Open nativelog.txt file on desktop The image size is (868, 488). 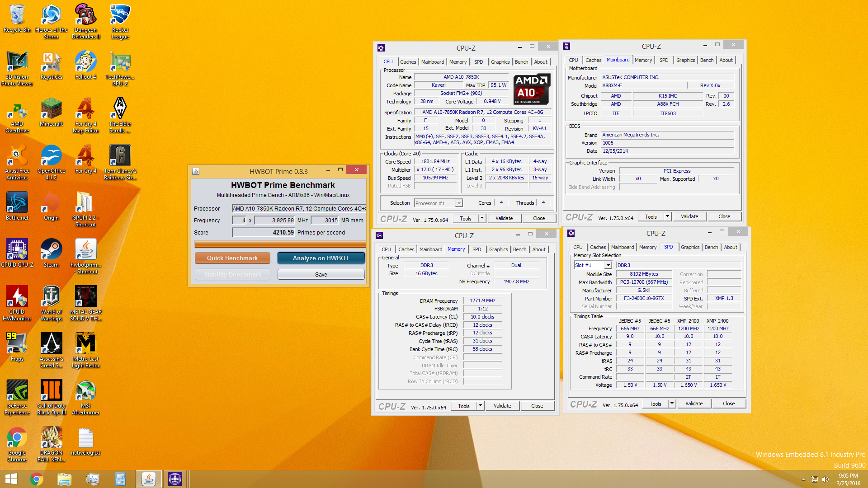[x=85, y=441]
